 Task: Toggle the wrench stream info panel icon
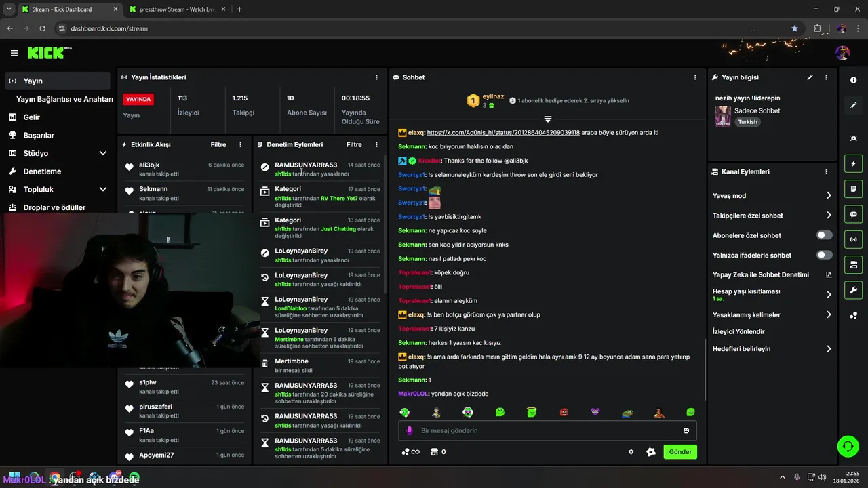[853, 290]
